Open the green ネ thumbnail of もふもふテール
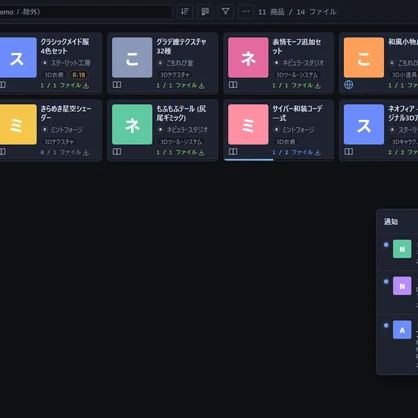 coord(132,124)
